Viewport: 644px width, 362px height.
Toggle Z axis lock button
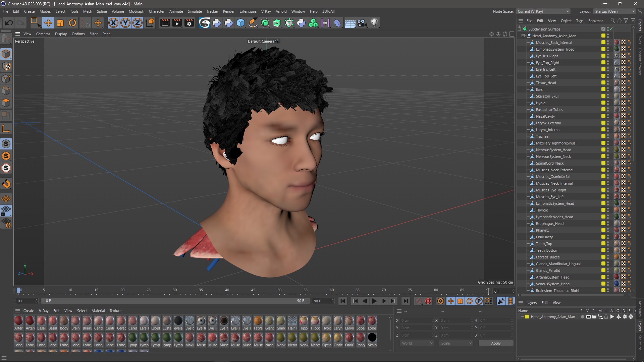pos(138,23)
